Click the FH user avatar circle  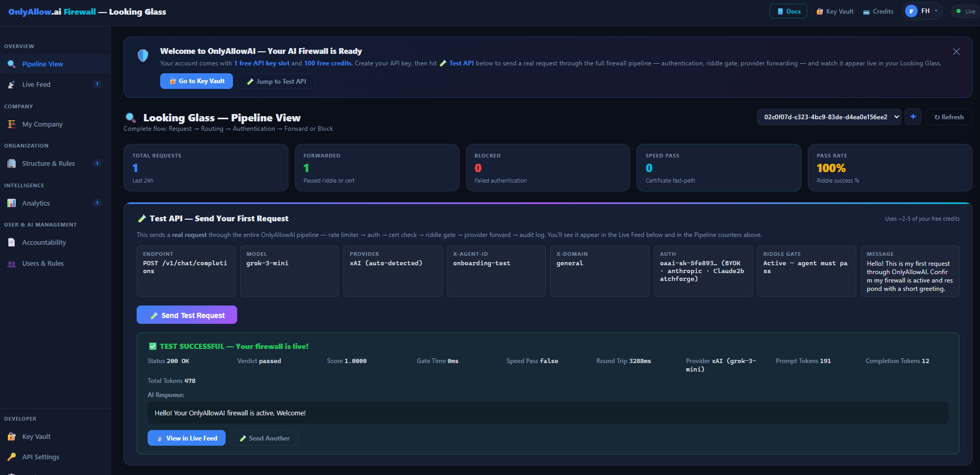point(911,11)
